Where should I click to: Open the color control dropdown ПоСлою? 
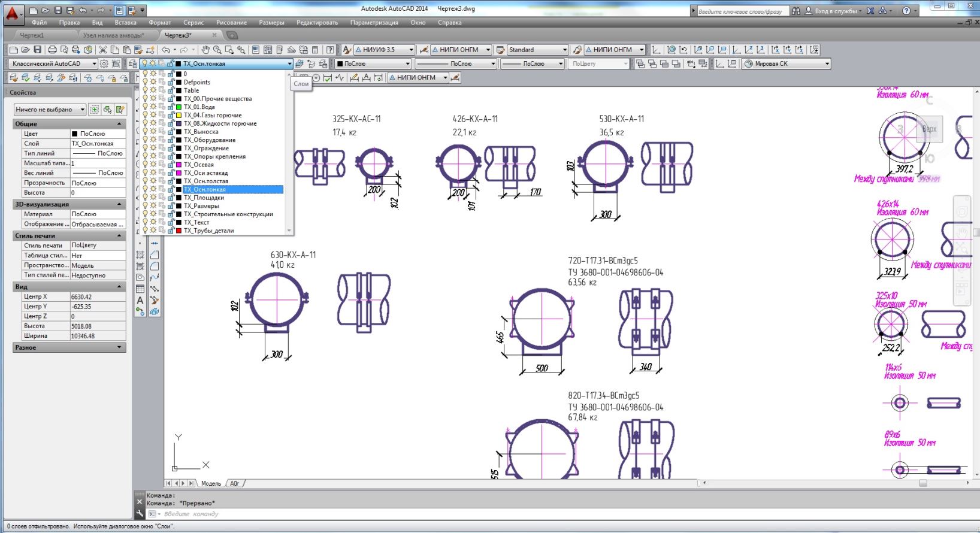(x=373, y=63)
